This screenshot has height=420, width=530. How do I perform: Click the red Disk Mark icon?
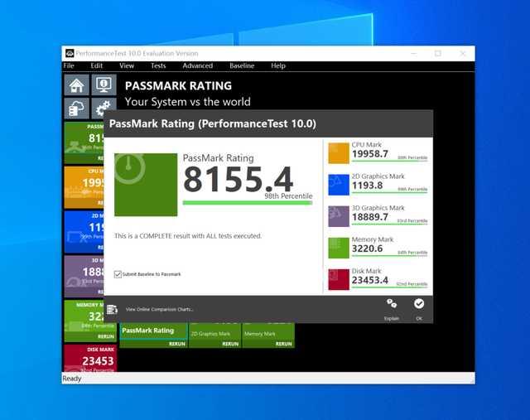(339, 280)
